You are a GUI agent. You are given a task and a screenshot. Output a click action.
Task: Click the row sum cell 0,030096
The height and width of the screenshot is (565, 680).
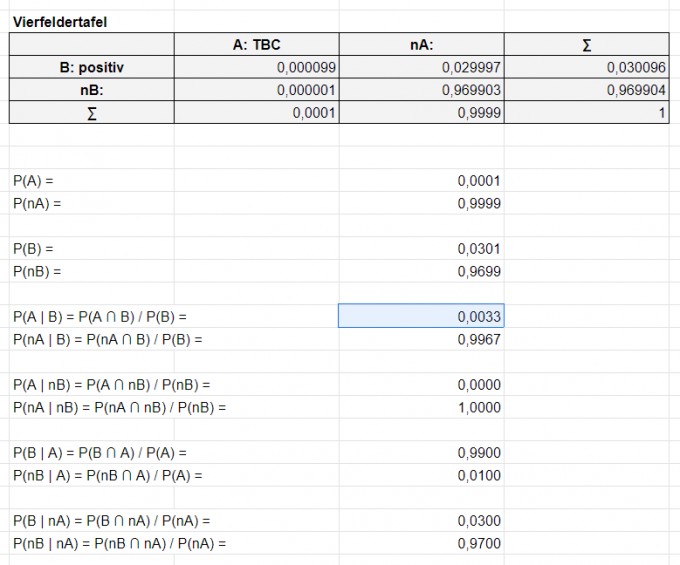click(586, 67)
